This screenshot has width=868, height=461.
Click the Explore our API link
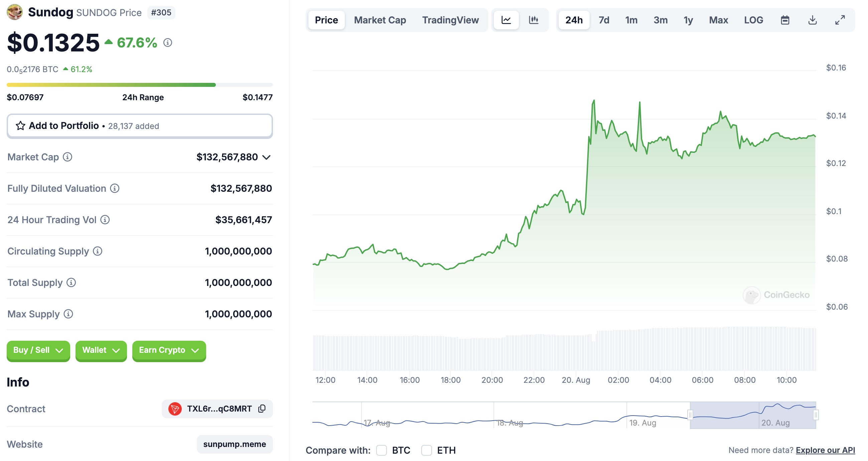tap(825, 450)
